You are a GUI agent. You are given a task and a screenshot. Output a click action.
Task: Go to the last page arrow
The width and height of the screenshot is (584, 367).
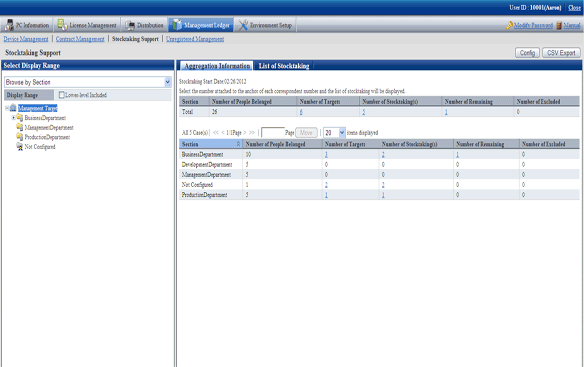pos(252,133)
